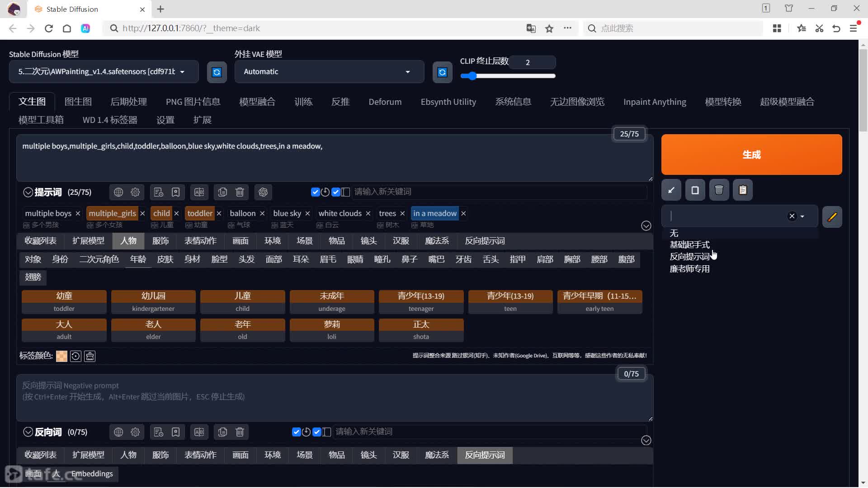Click the refresh/reload model icon
Image resolution: width=868 pixels, height=488 pixels.
pos(217,71)
